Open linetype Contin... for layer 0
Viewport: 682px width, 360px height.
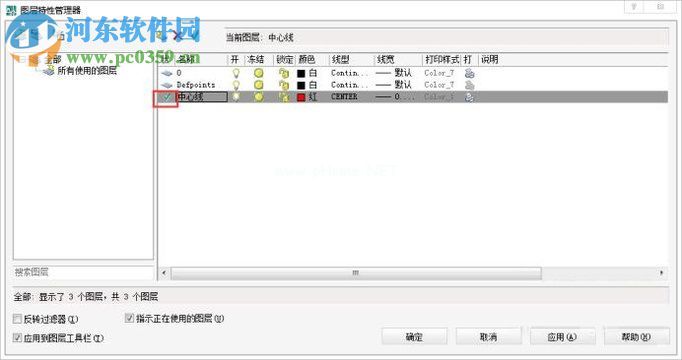click(x=349, y=73)
